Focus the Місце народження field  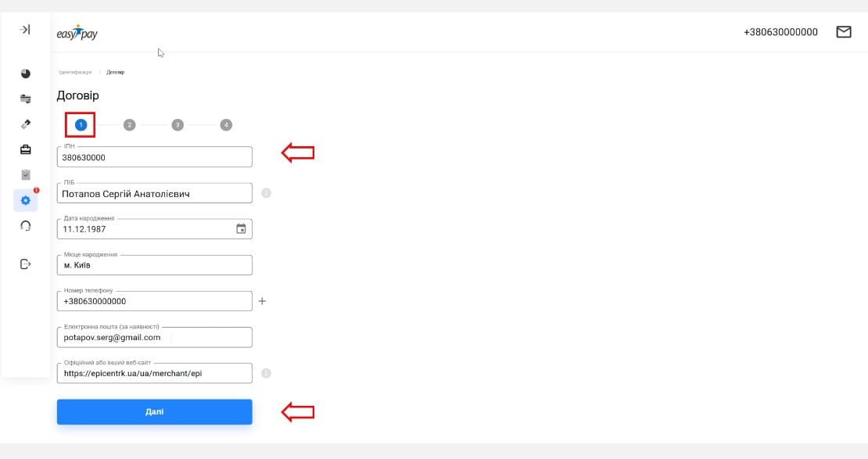[x=155, y=265]
